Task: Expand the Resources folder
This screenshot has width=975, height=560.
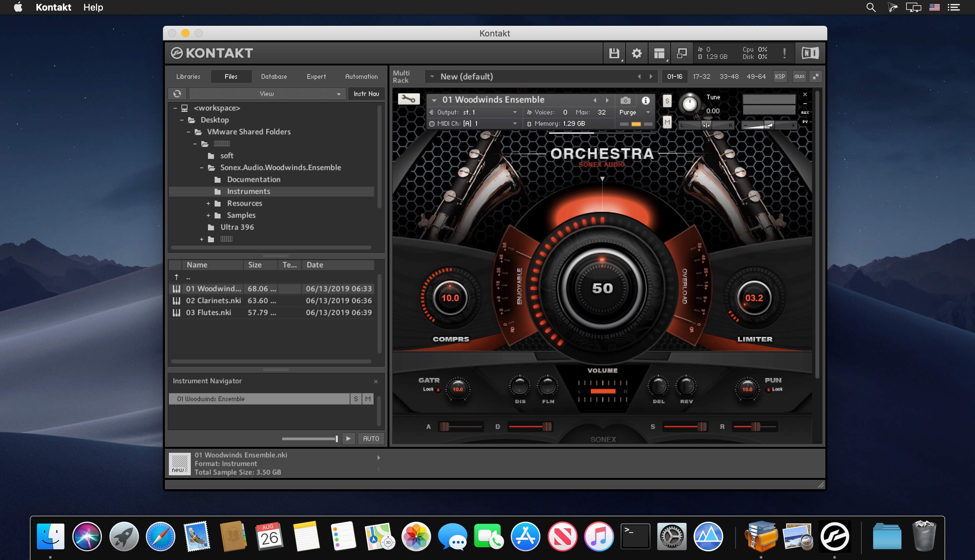Action: [208, 204]
